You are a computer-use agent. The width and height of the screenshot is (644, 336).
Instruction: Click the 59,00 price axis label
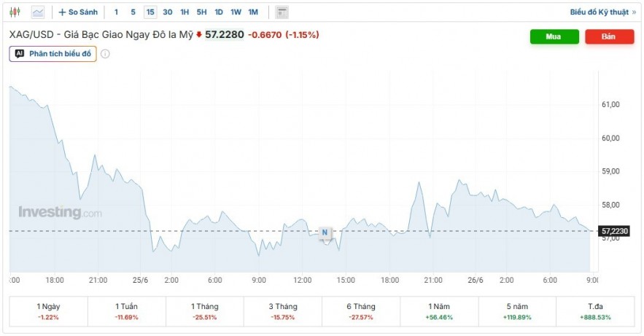click(610, 171)
